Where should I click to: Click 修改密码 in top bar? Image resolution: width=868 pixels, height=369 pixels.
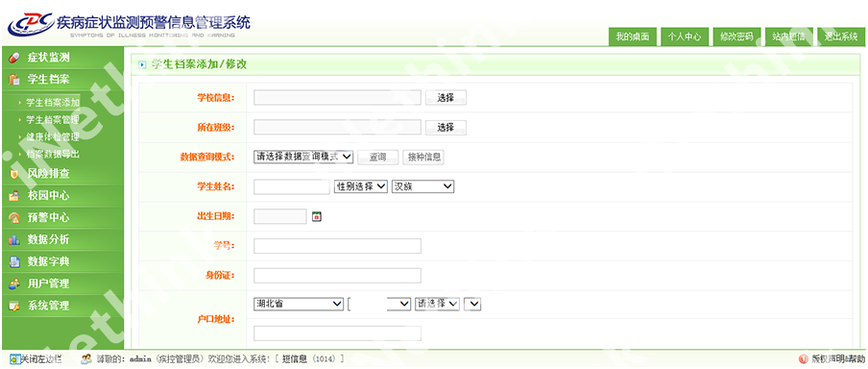pyautogui.click(x=736, y=37)
